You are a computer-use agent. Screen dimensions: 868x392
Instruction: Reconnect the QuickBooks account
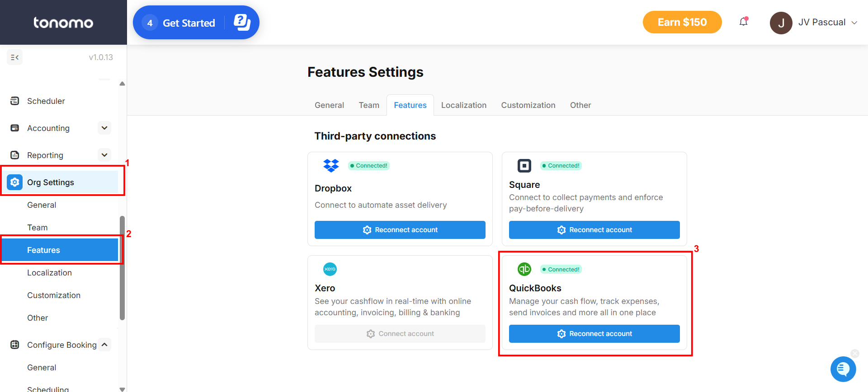click(594, 334)
